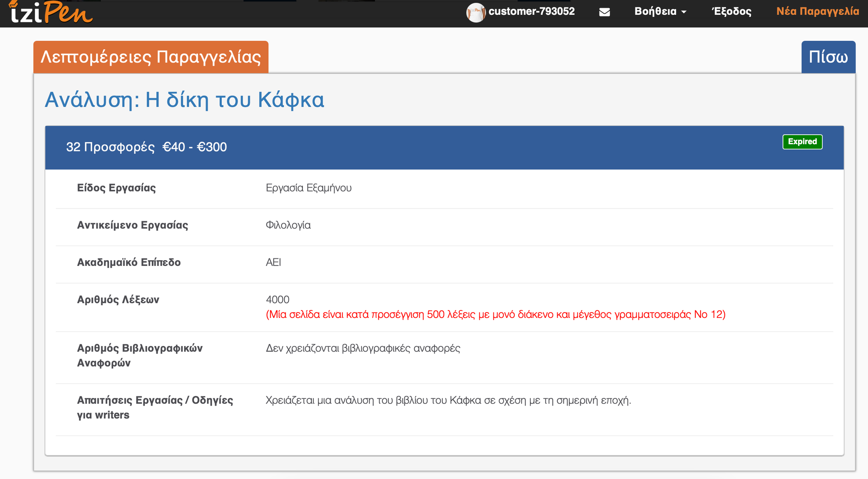The height and width of the screenshot is (479, 868).
Task: Click the Φιλολογία subject value
Action: coord(288,225)
